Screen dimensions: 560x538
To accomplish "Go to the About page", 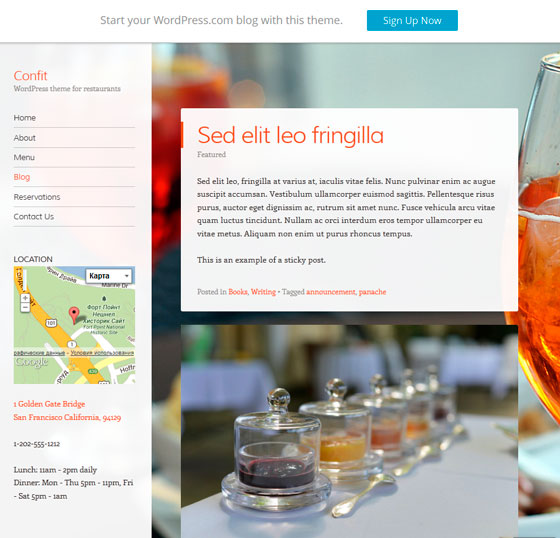I will pyautogui.click(x=25, y=138).
